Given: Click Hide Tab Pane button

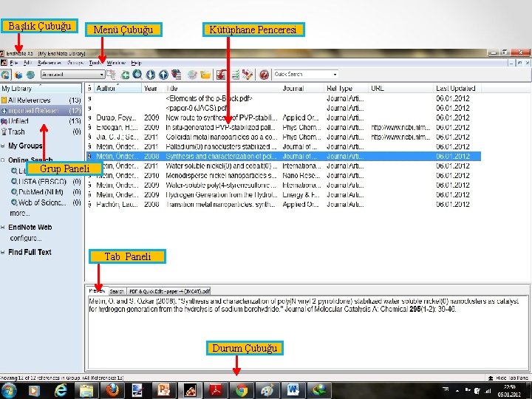Looking at the screenshot, I should 508,378.
